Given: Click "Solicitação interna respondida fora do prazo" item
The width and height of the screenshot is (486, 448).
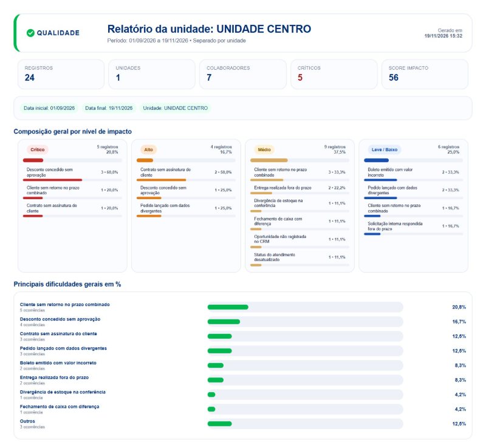Looking at the screenshot, I should click(395, 226).
